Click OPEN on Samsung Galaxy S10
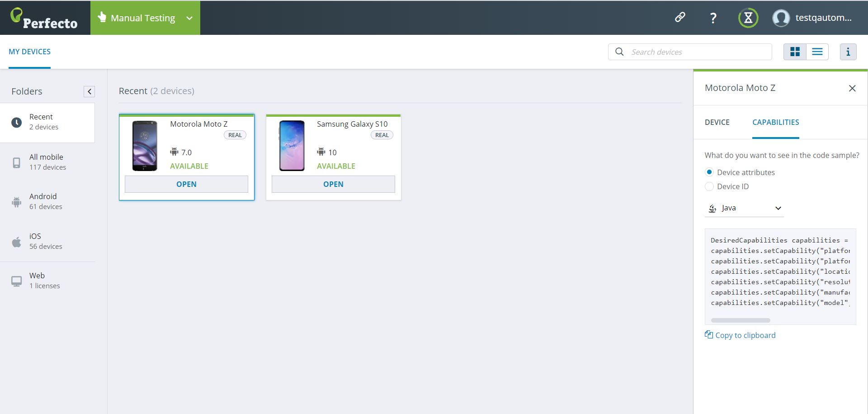The width and height of the screenshot is (868, 414). click(333, 184)
